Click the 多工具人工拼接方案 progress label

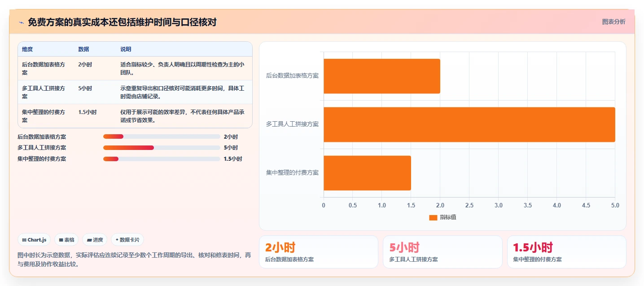coord(42,148)
